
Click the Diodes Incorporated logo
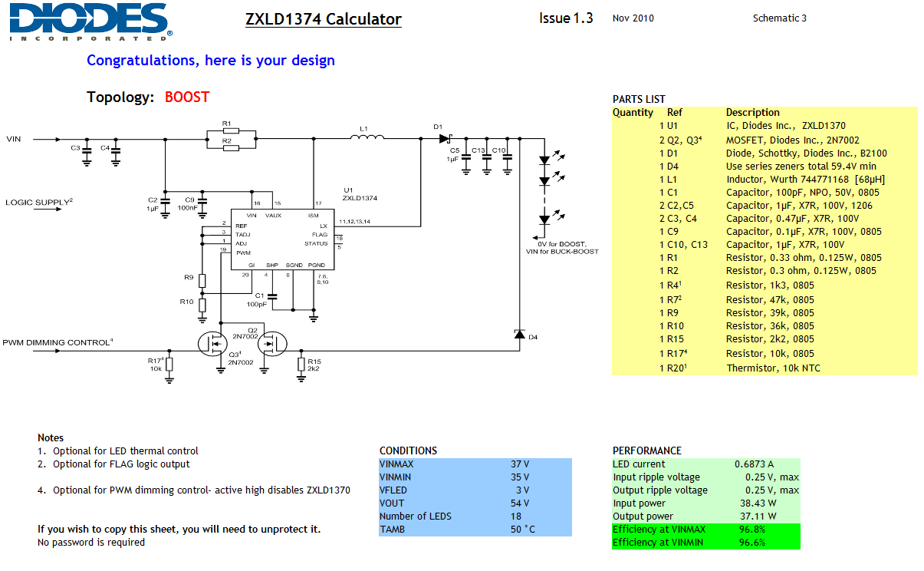90,21
